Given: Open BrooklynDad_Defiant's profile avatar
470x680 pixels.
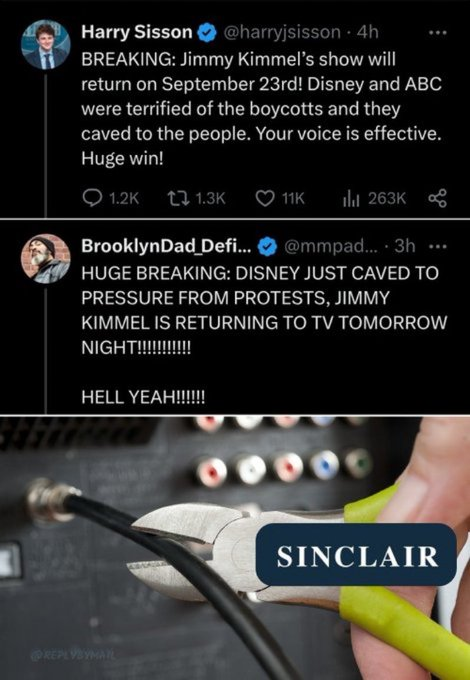Looking at the screenshot, I should point(46,258).
